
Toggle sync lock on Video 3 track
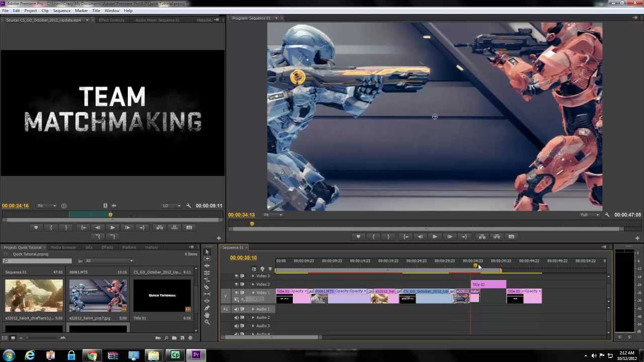click(x=242, y=276)
